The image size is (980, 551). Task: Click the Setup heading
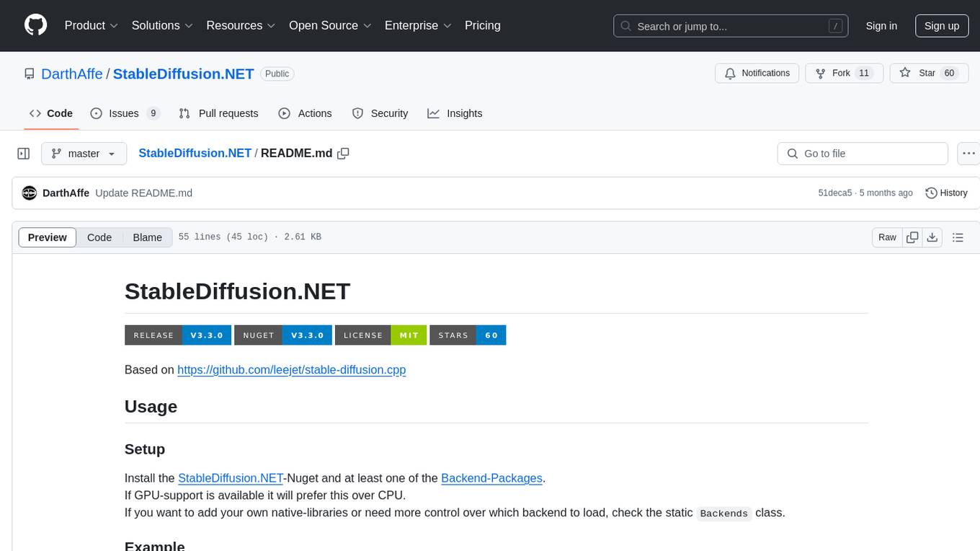tap(145, 449)
